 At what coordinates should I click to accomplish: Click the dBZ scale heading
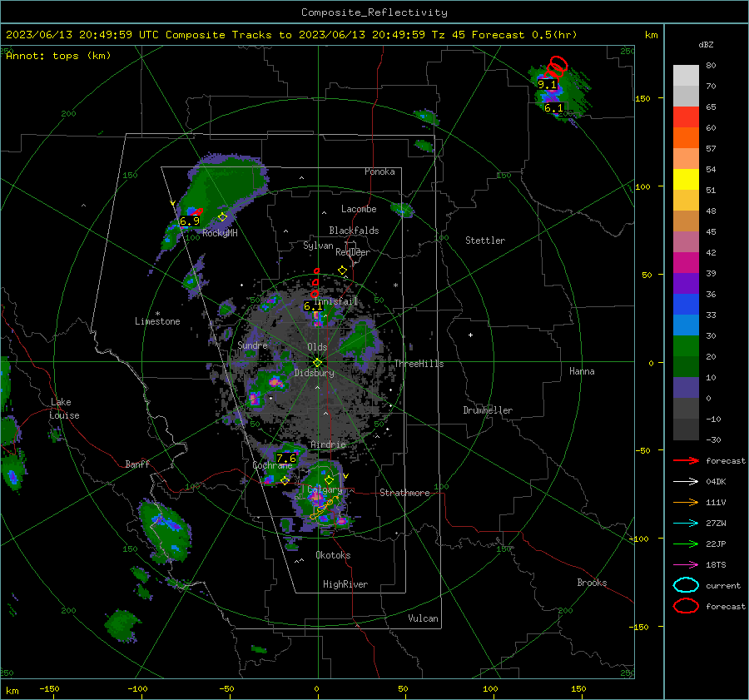tap(706, 44)
